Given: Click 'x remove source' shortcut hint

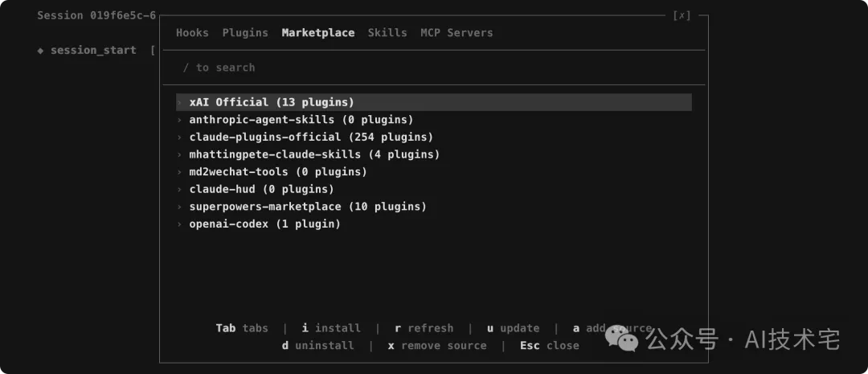Looking at the screenshot, I should click(x=437, y=346).
